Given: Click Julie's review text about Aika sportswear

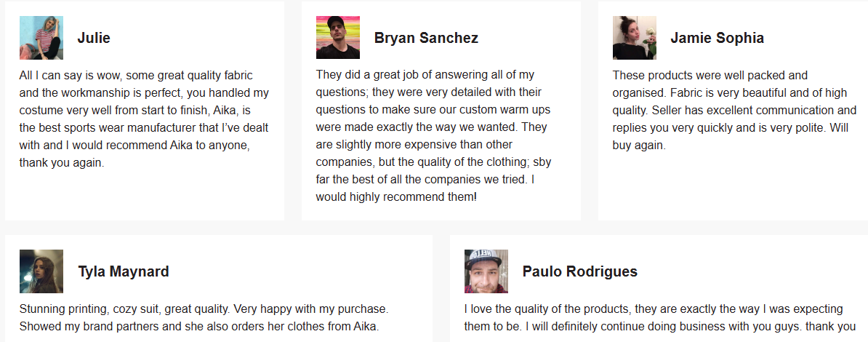Looking at the screenshot, I should tap(144, 119).
